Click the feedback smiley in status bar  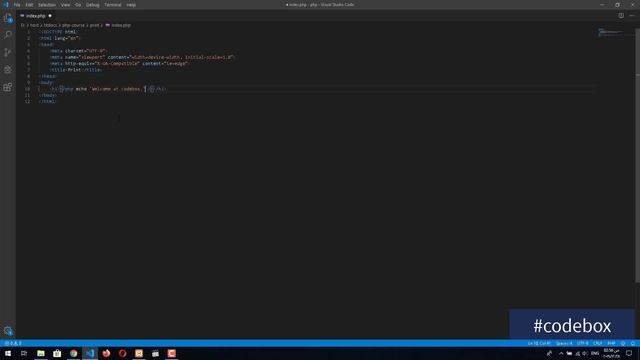[x=623, y=343]
